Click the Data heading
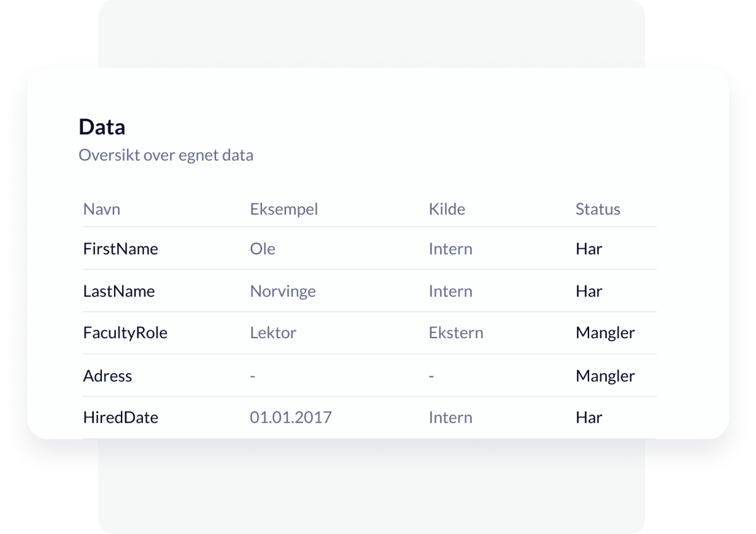The width and height of the screenshot is (756, 534). click(x=101, y=127)
